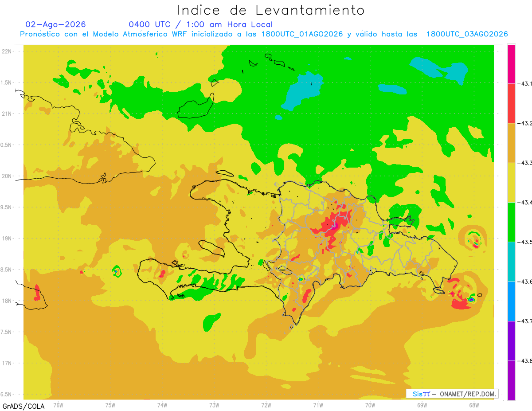Click the 69W longitude label
This screenshot has width=532, height=411.
click(x=422, y=405)
